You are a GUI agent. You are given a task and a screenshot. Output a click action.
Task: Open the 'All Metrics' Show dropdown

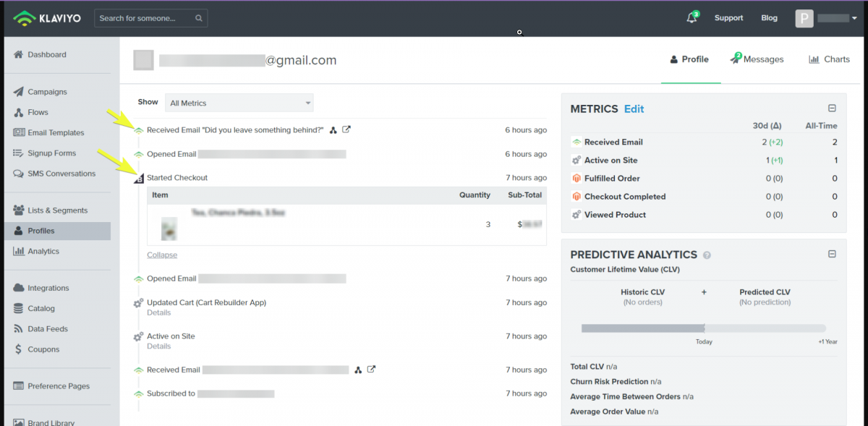coord(239,103)
